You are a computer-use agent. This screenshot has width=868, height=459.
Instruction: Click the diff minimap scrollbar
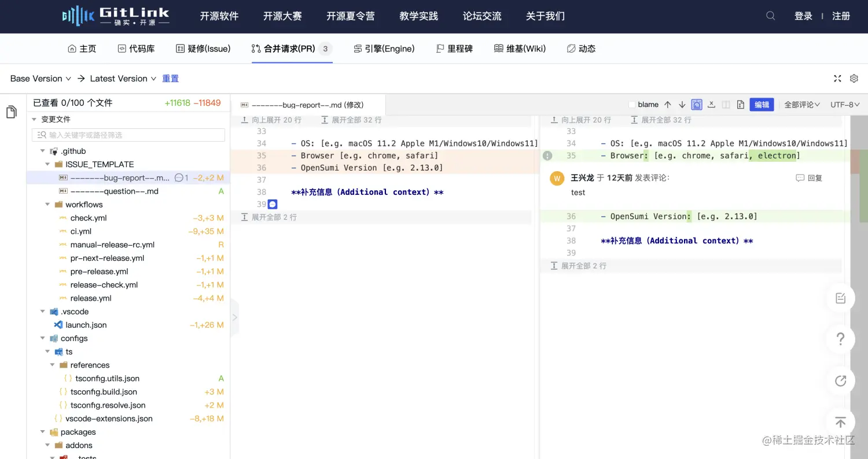(x=859, y=286)
